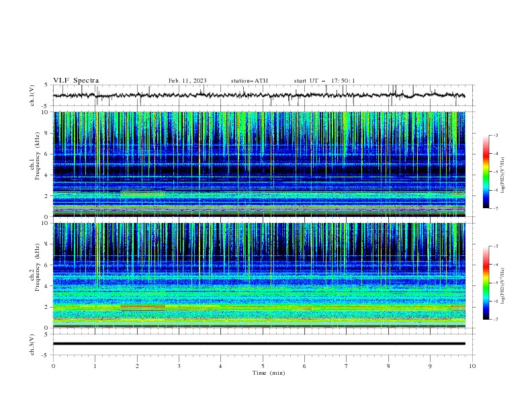Select the ch.2 spectrogram color scale bar
The height and width of the screenshot is (411, 532).
point(486,283)
